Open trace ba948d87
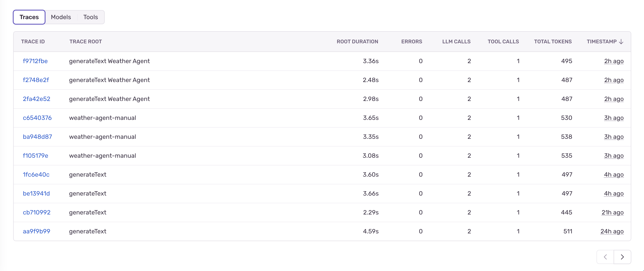Screen dimensions: 644x271 point(37,137)
